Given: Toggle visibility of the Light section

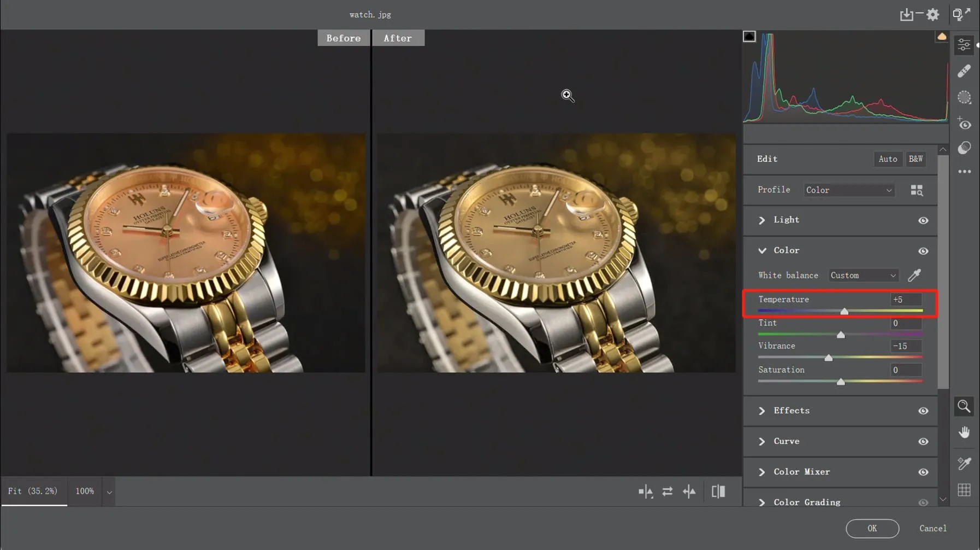Looking at the screenshot, I should click(x=923, y=220).
